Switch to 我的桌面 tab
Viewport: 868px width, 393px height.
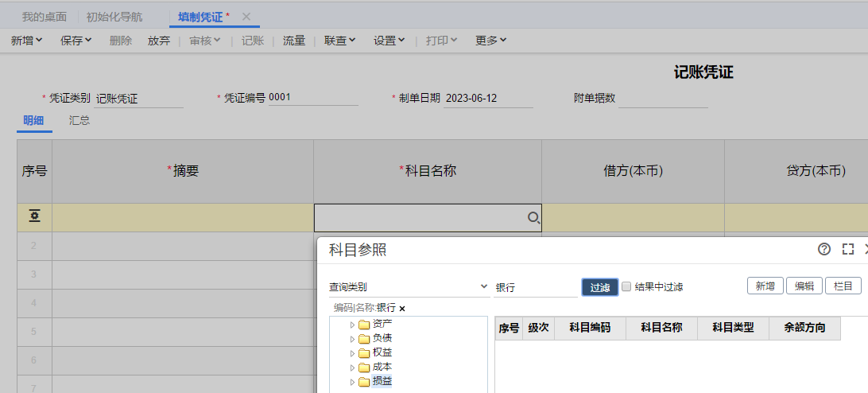click(44, 17)
